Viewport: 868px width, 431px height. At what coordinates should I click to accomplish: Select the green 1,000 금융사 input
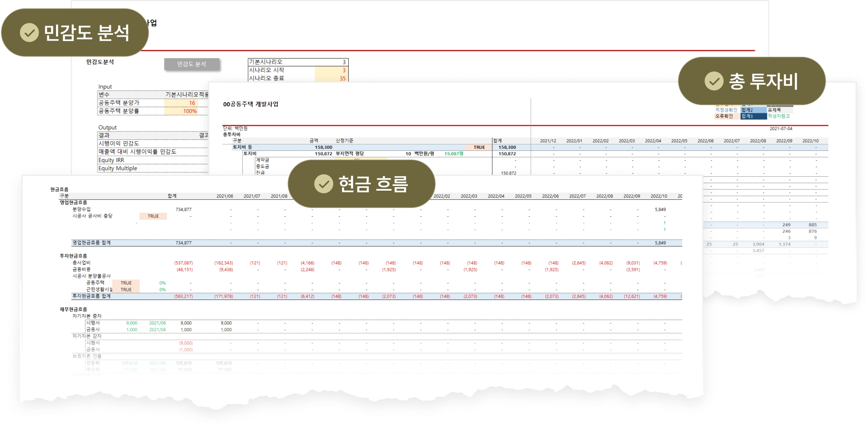pyautogui.click(x=132, y=330)
